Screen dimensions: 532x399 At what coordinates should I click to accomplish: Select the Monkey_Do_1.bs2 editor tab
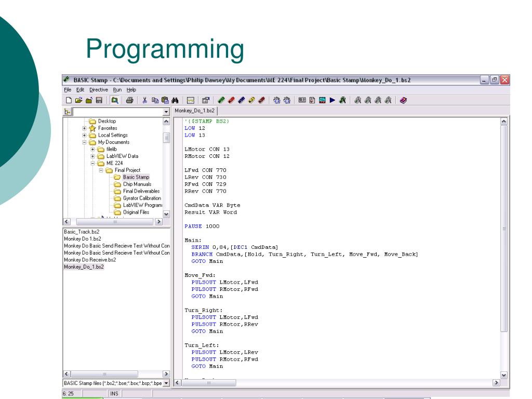[x=195, y=111]
